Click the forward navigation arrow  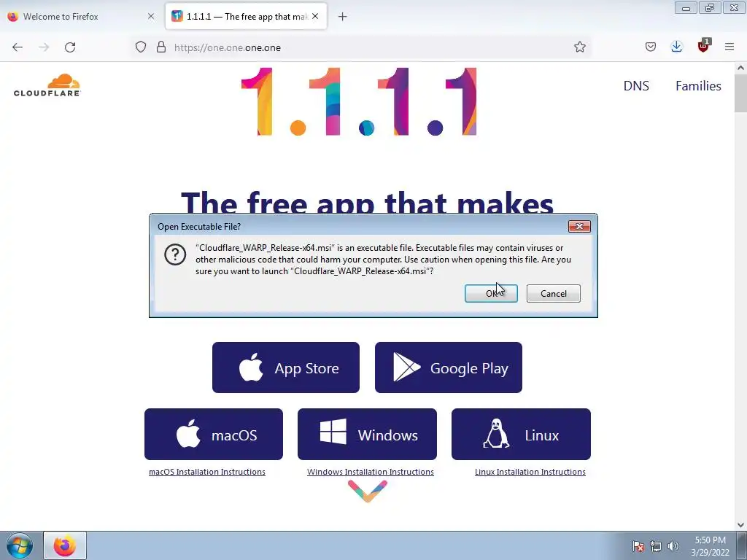[44, 47]
